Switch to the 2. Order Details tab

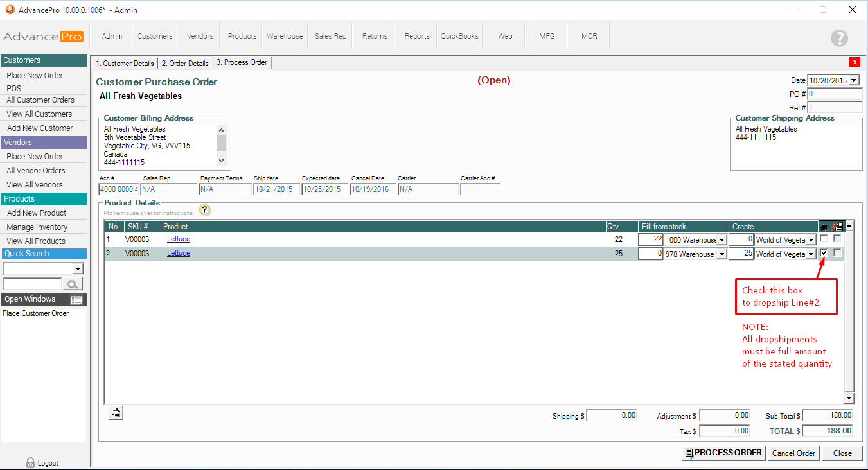click(185, 64)
